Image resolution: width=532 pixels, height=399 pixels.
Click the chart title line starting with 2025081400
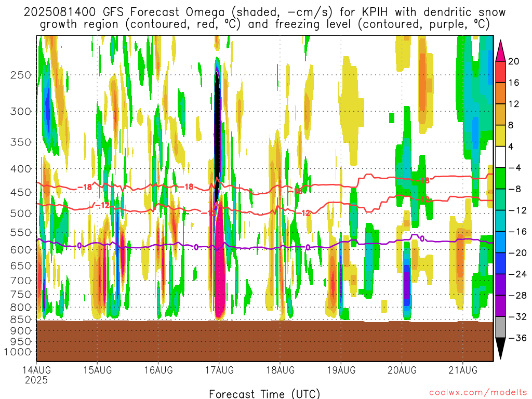click(x=264, y=12)
